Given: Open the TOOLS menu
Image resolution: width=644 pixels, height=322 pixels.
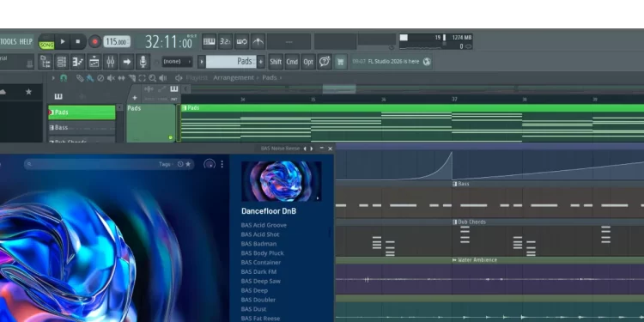Looking at the screenshot, I should click(x=9, y=41).
